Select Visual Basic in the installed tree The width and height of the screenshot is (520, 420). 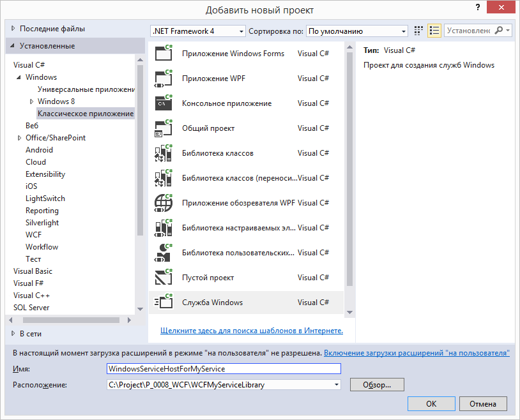click(33, 271)
